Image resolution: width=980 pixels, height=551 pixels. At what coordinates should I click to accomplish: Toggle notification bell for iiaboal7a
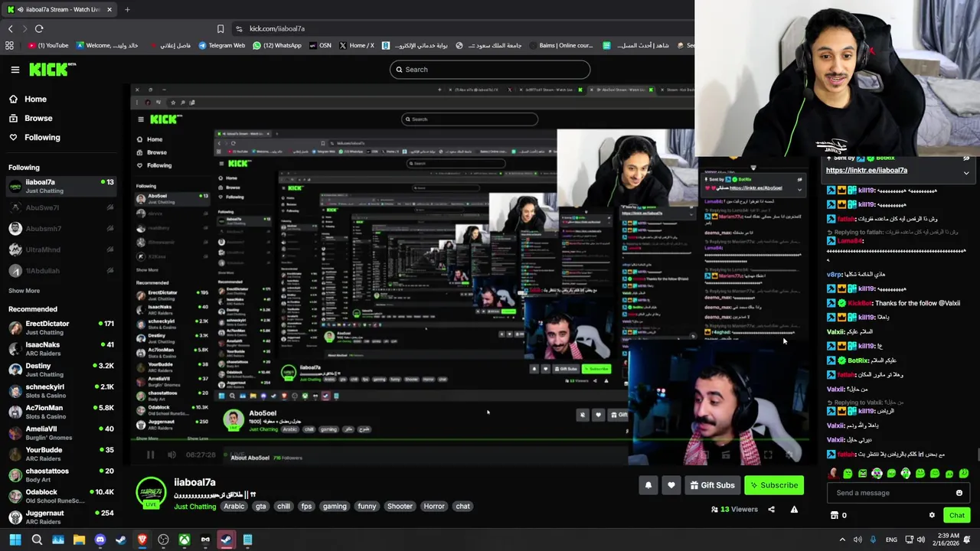648,485
